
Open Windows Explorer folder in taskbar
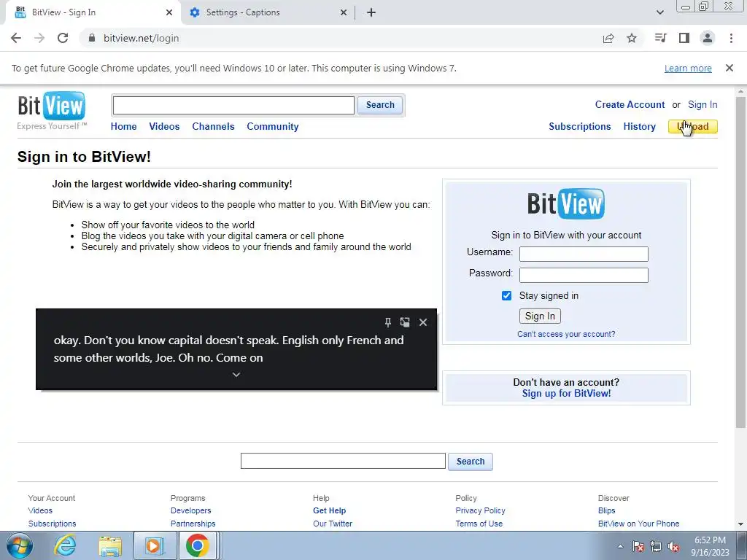tap(110, 546)
